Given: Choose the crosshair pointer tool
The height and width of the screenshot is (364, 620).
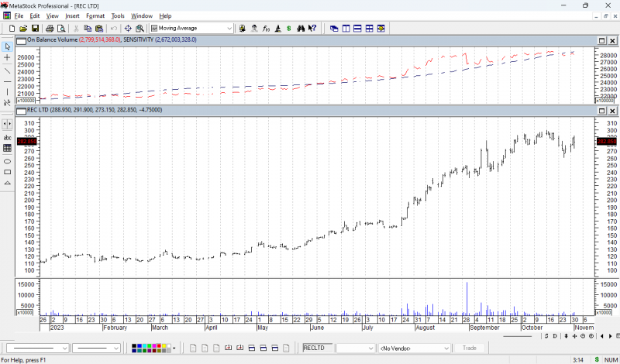Looking at the screenshot, I should (8, 58).
